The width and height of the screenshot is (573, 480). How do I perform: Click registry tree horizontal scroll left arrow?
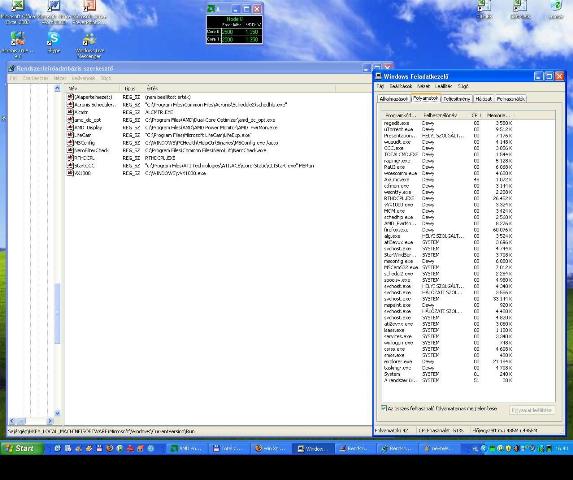[12, 421]
